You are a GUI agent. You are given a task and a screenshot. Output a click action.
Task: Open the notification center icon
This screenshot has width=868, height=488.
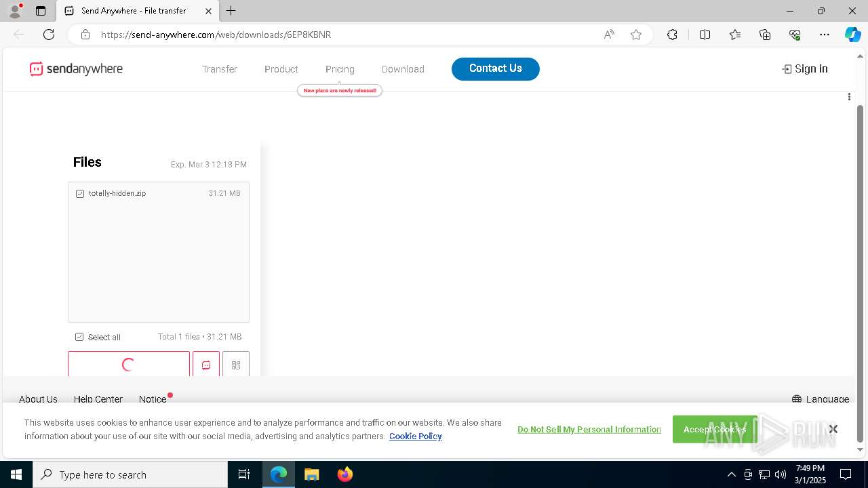coord(846,474)
